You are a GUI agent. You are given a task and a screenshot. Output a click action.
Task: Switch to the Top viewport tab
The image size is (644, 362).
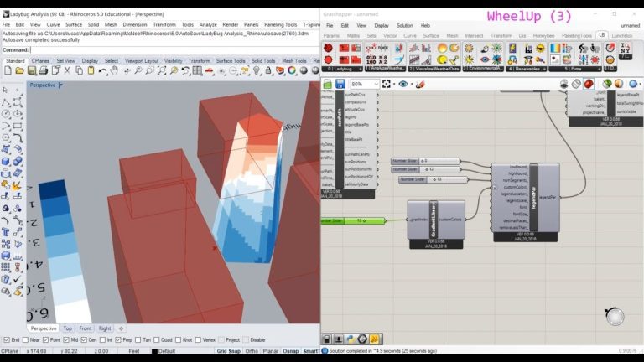68,328
